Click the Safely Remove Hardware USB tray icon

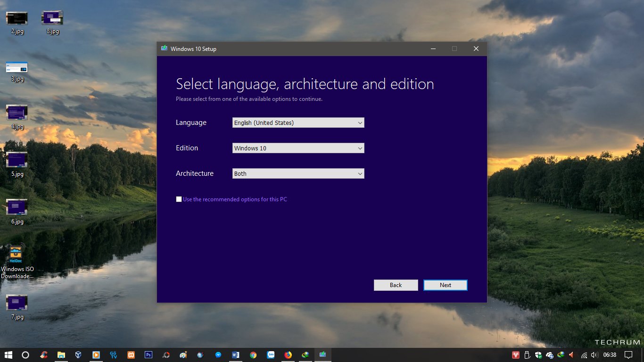[x=528, y=355]
